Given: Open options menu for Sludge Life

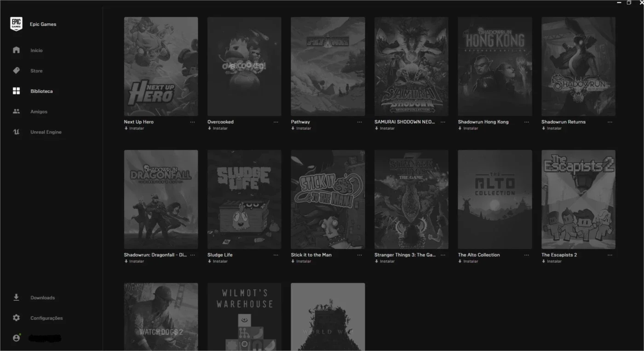Looking at the screenshot, I should [x=276, y=255].
